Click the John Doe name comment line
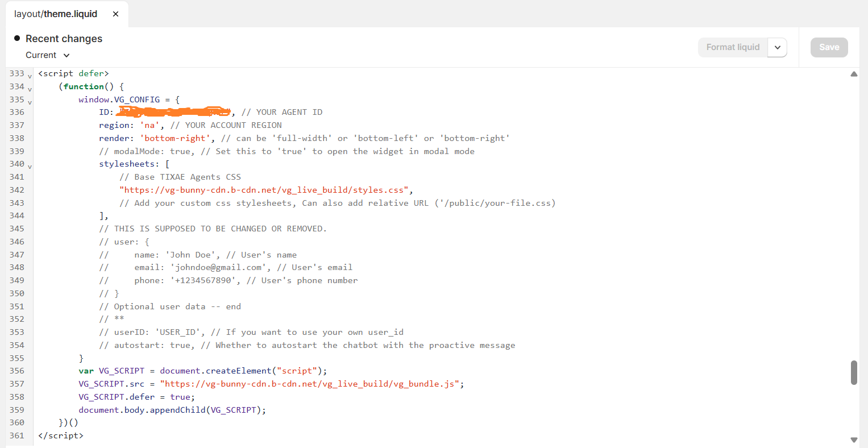Image resolution: width=868 pixels, height=448 pixels. click(198, 255)
